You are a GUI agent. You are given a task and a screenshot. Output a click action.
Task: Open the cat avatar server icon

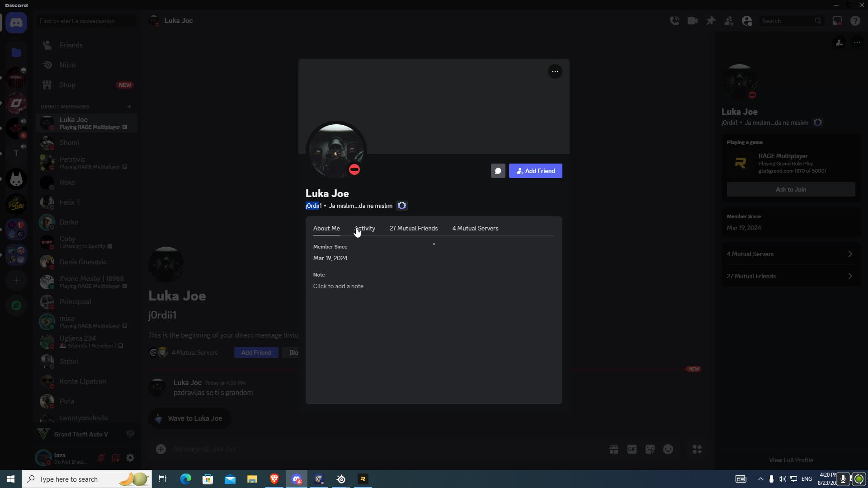point(16,179)
